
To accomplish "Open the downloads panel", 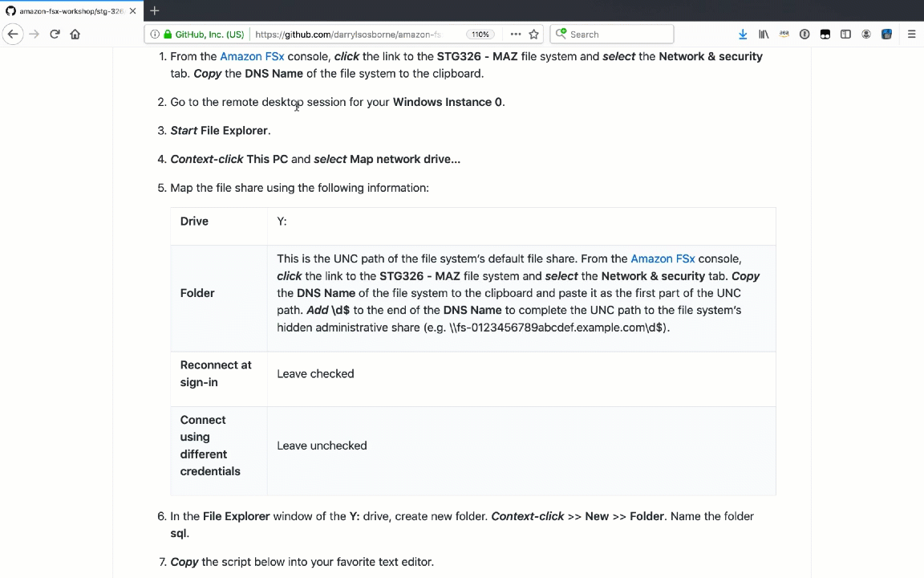I will 743,35.
